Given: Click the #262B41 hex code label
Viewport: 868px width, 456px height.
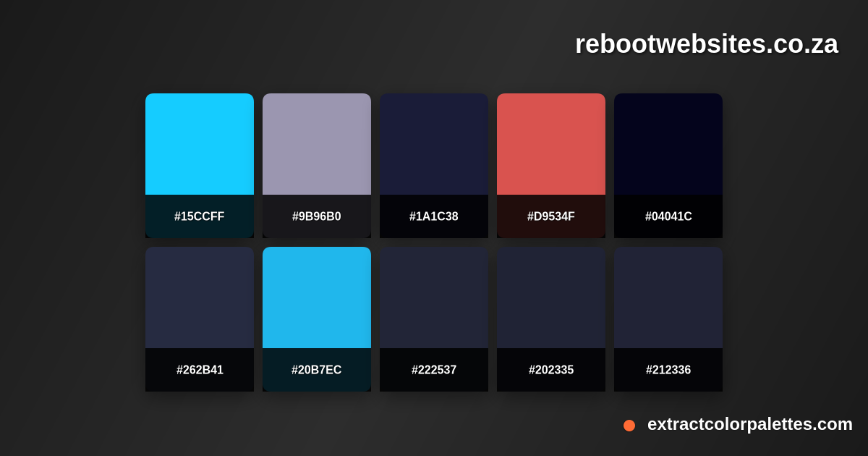Looking at the screenshot, I should click(200, 370).
